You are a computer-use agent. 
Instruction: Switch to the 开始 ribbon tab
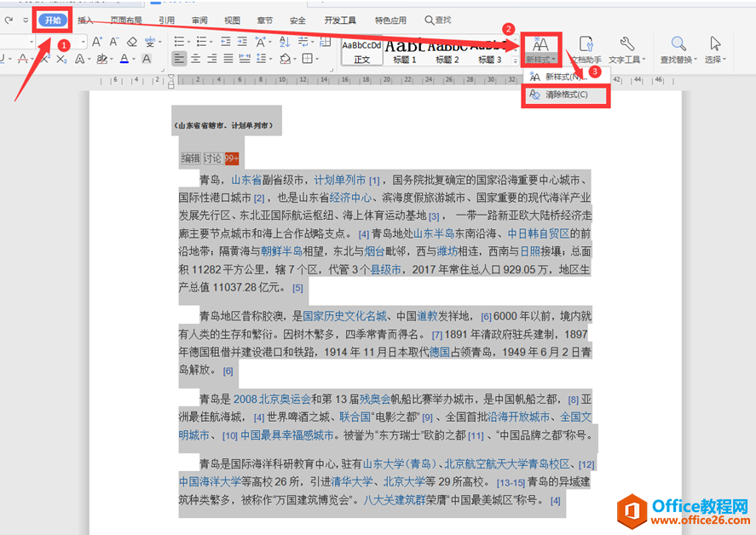[x=53, y=20]
